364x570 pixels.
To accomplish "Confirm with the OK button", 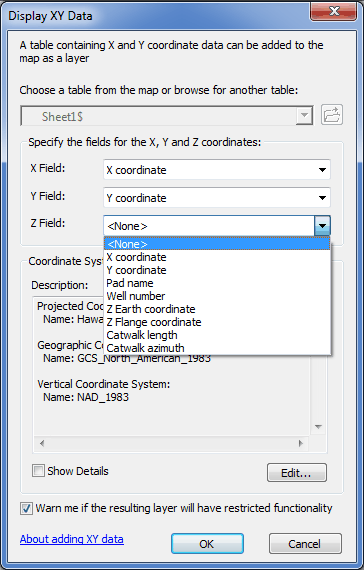I will (207, 544).
